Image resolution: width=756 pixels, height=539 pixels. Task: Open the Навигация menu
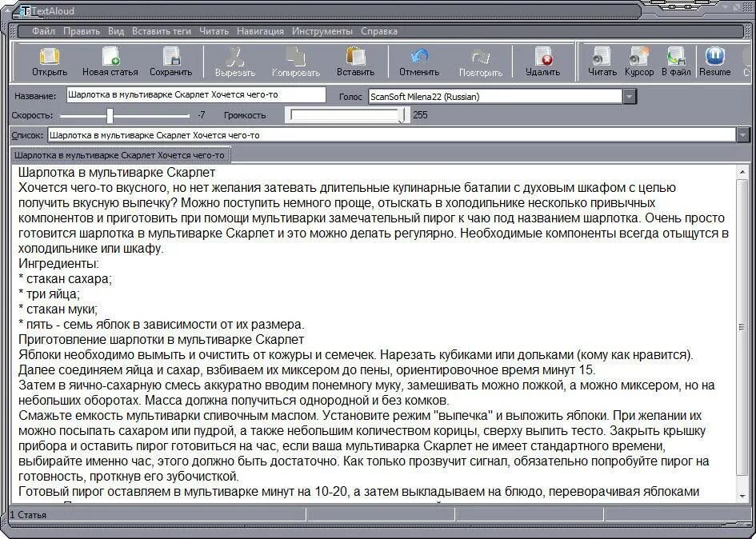[260, 31]
